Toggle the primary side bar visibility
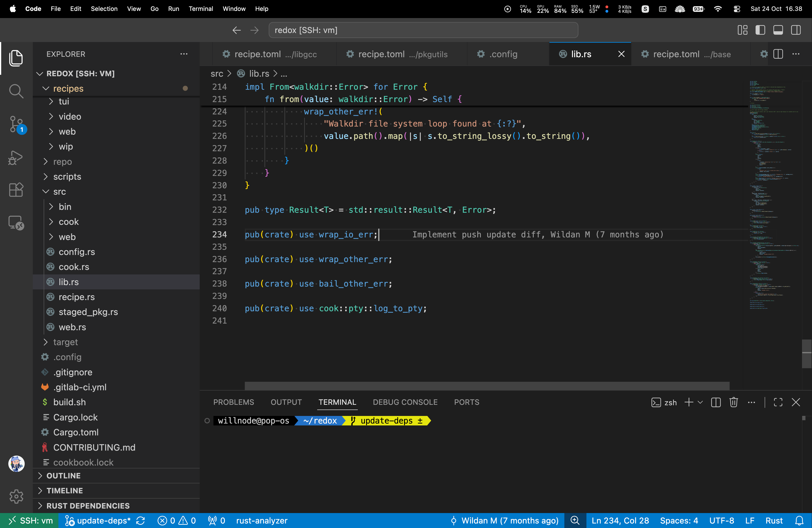Viewport: 812px width, 528px height. pos(760,30)
